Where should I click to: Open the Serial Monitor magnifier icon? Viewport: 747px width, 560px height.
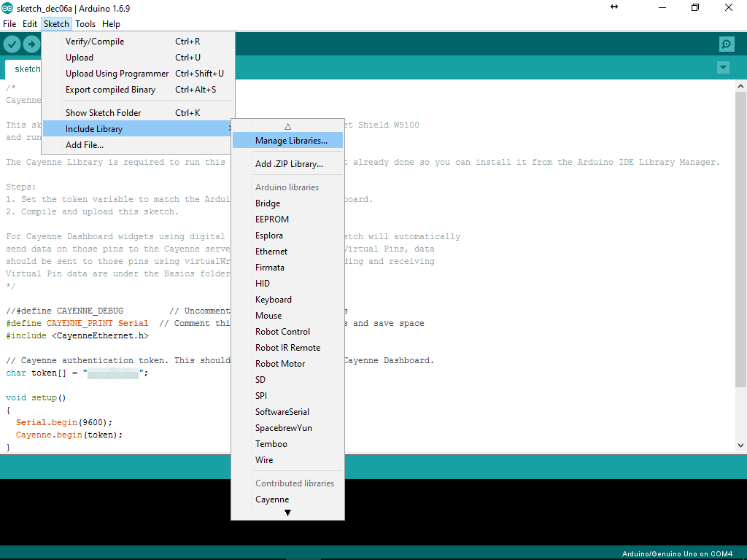point(726,44)
